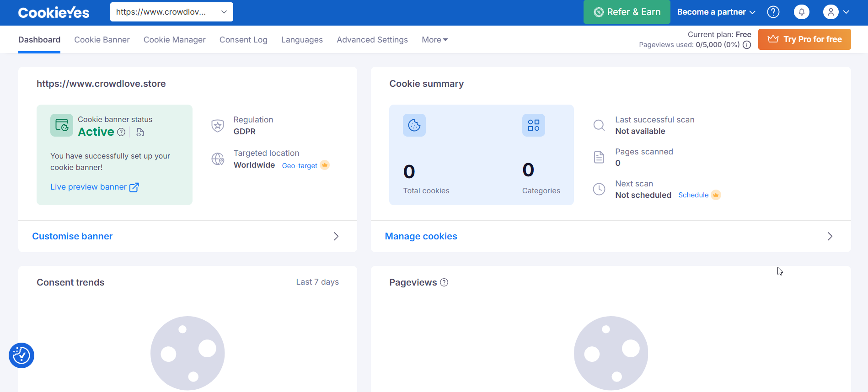Open the Live preview banner link
This screenshot has height=392, width=868.
coord(88,187)
